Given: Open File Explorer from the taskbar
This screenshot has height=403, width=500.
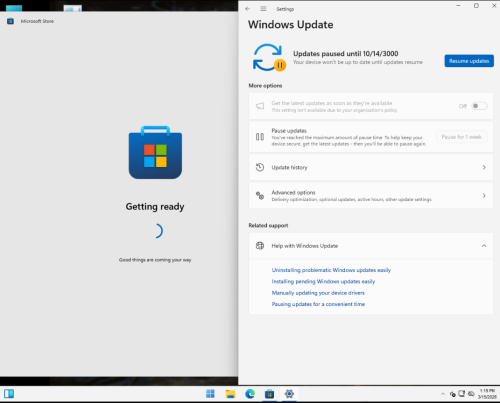Looking at the screenshot, I should (x=230, y=394).
